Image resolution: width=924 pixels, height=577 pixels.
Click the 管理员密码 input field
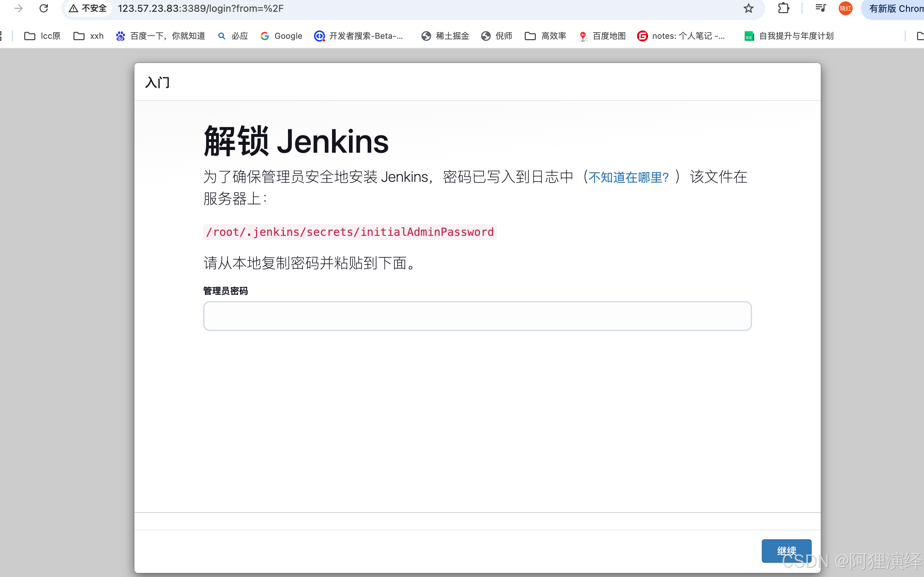coord(477,316)
